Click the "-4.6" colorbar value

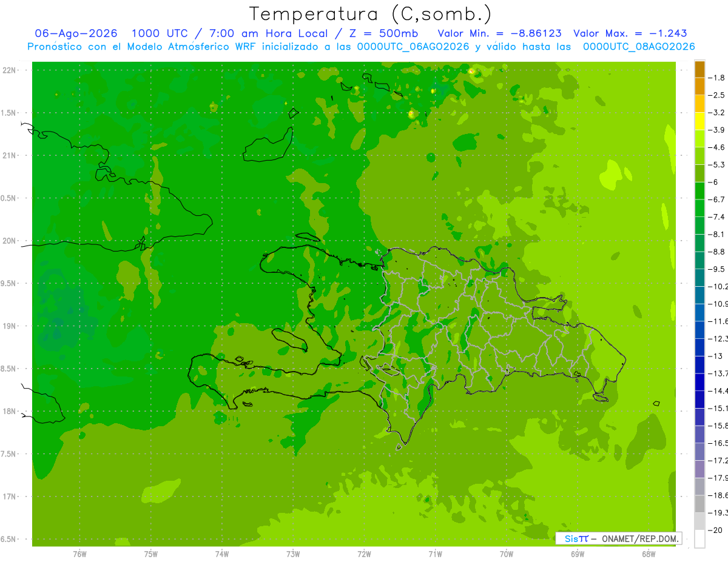click(x=717, y=147)
